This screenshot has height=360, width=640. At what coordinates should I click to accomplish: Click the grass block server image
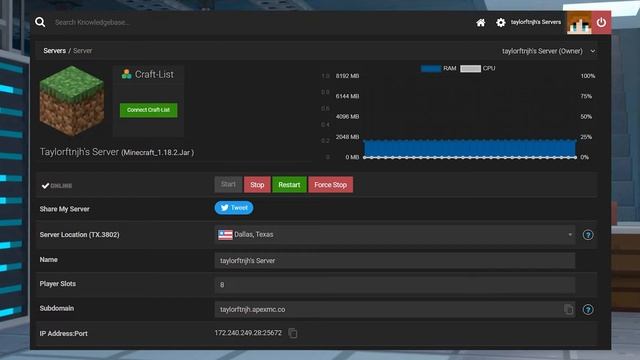[x=72, y=101]
